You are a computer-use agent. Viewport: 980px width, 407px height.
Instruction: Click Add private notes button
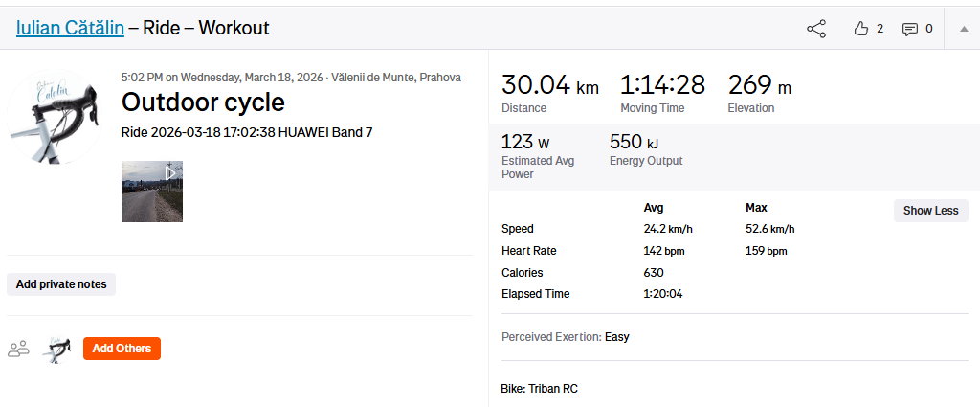click(x=61, y=284)
